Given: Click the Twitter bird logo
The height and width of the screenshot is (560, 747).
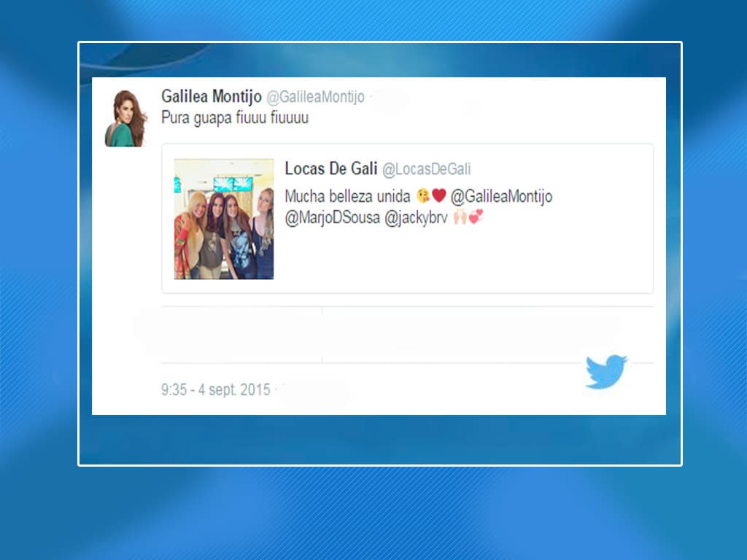Looking at the screenshot, I should (x=606, y=371).
